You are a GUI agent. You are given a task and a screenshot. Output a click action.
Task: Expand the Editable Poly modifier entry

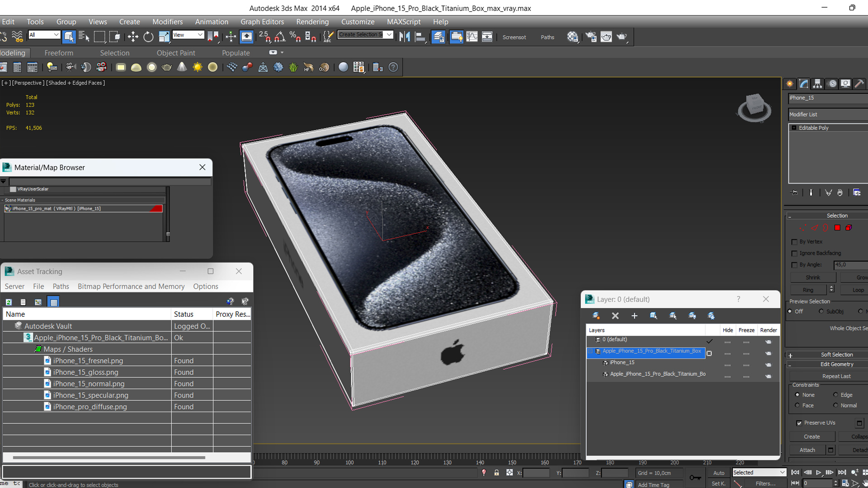[x=794, y=128]
